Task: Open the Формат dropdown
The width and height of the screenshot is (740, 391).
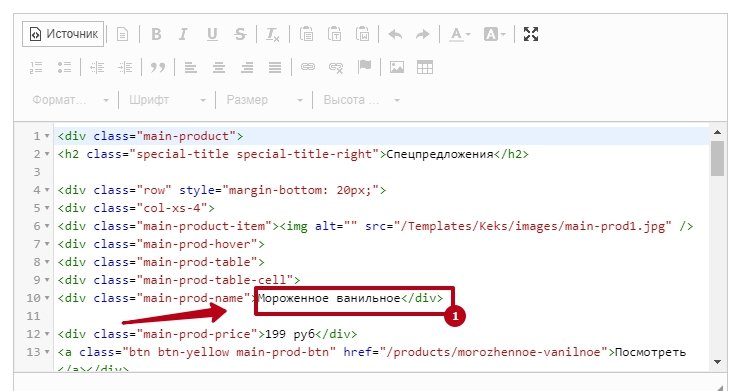Action: tap(70, 100)
